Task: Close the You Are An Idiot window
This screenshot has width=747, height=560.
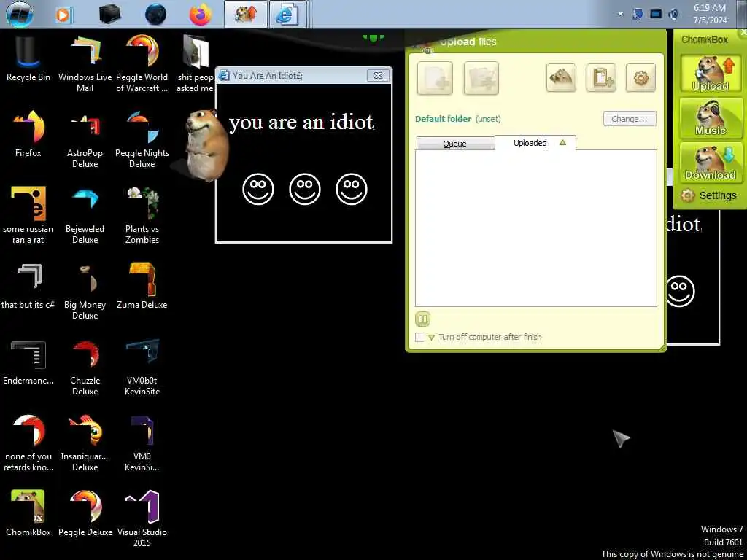Action: 379,75
